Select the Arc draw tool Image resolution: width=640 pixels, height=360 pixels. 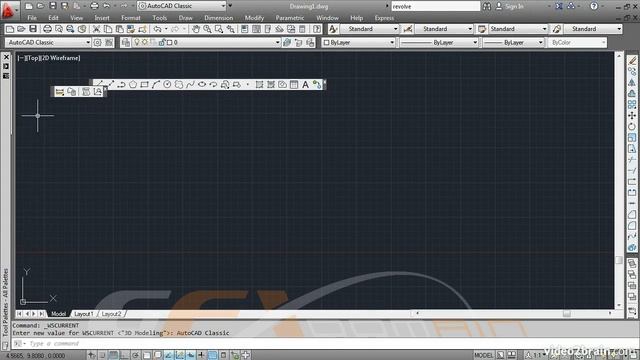[156, 84]
